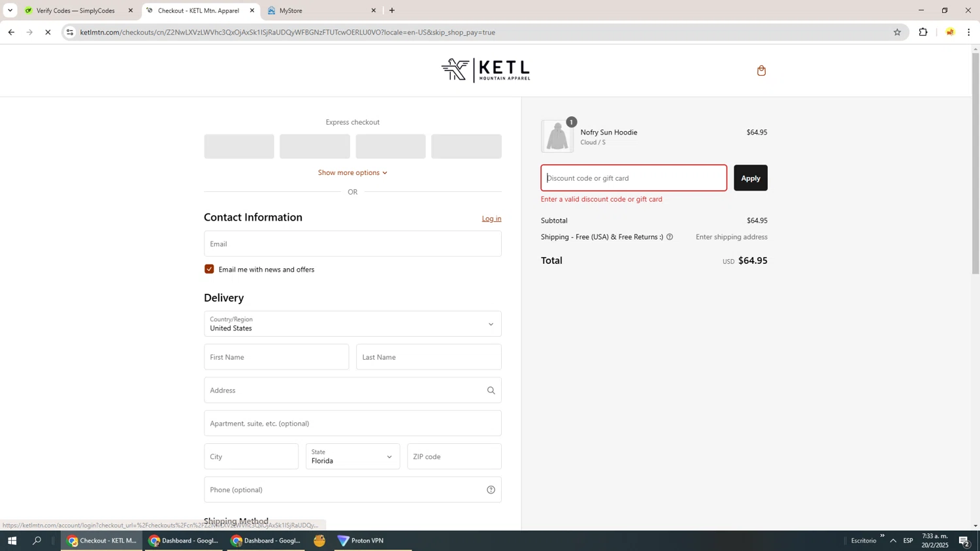Click the shipping info circle icon
Screen dimensions: 980x551
point(670,237)
